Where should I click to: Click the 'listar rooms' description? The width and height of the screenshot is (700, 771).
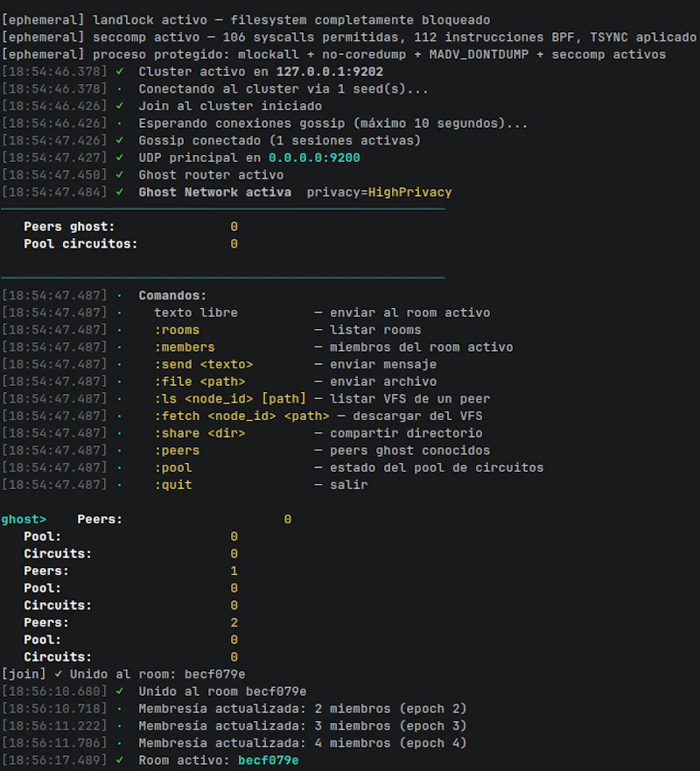click(x=375, y=330)
